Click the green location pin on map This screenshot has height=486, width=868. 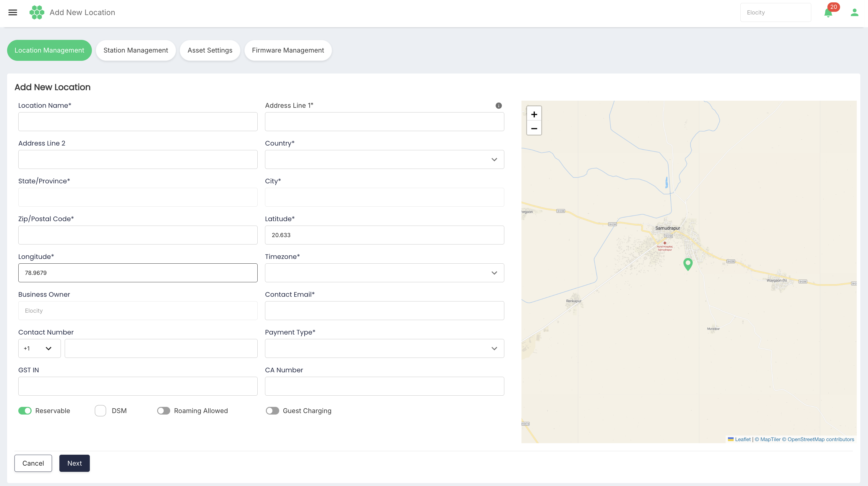pyautogui.click(x=688, y=264)
